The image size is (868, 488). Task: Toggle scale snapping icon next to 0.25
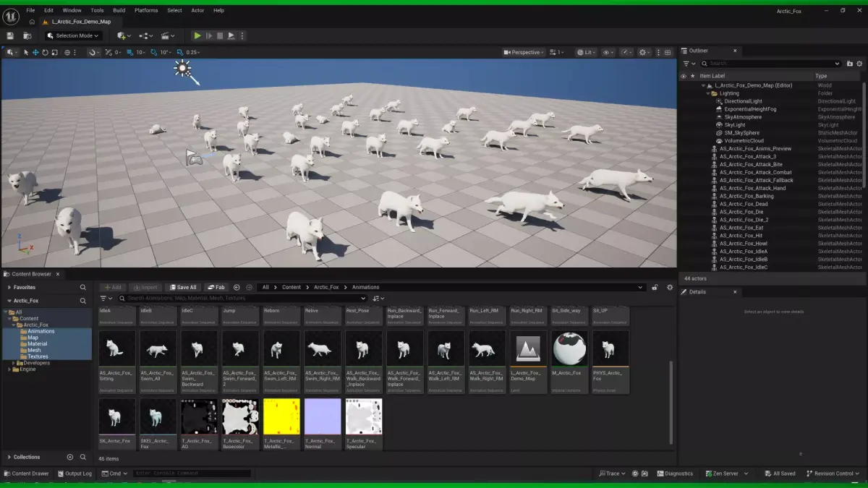181,52
